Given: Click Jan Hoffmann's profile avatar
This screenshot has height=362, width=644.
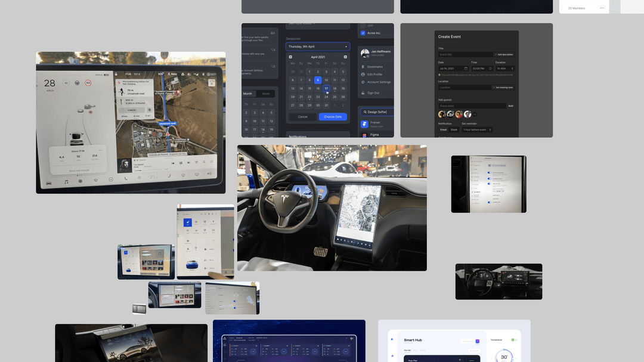Looking at the screenshot, I should pyautogui.click(x=365, y=53).
